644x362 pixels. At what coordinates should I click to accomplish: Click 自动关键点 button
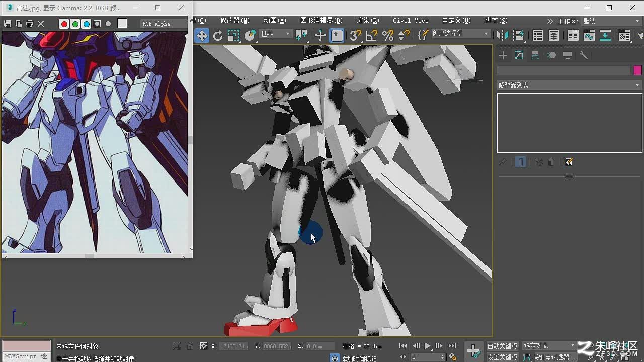point(503,346)
